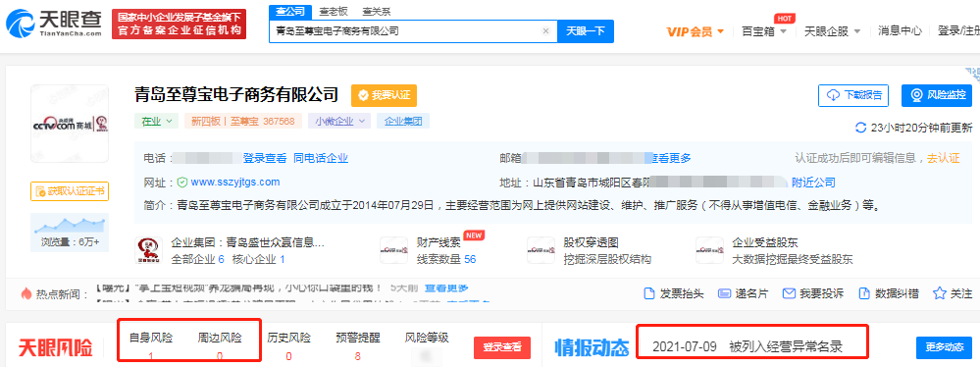Click the 数据纠错 icon link

click(889, 293)
